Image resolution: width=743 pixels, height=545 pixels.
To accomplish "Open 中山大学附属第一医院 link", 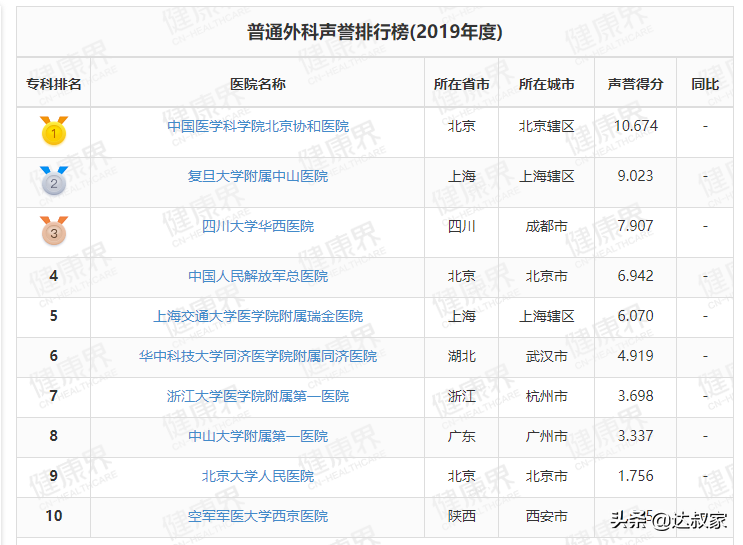I will point(258,436).
